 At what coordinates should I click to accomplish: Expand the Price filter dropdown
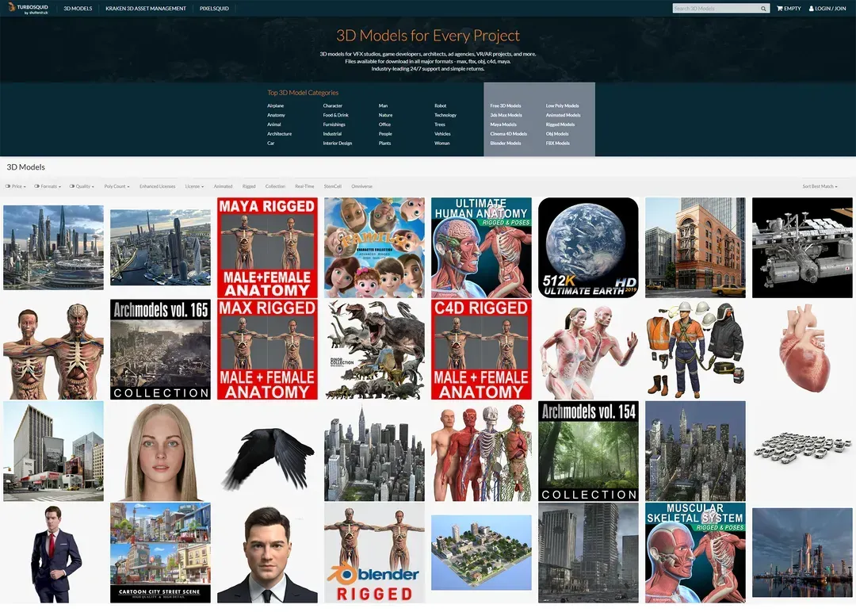(16, 186)
